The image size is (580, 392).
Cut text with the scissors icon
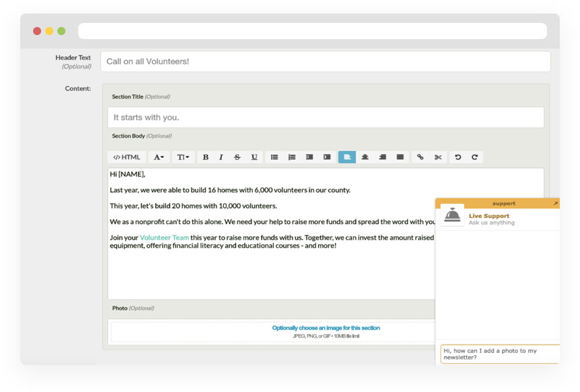[437, 157]
